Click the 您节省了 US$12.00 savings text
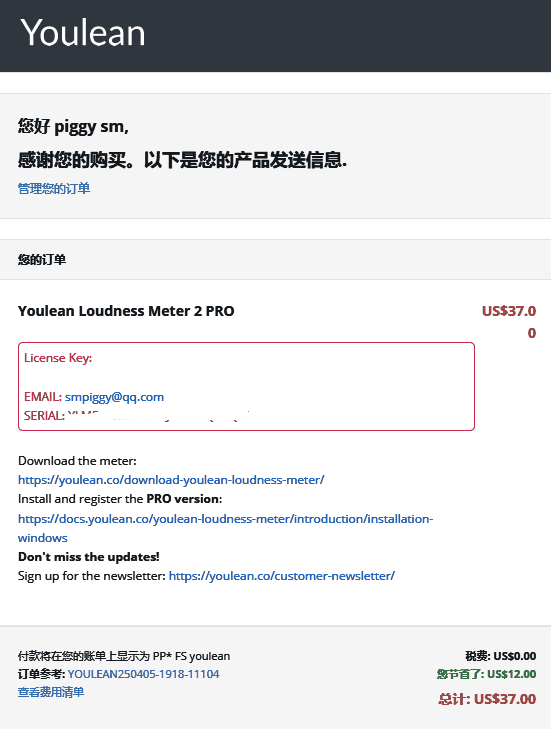551x729 pixels. [x=486, y=674]
